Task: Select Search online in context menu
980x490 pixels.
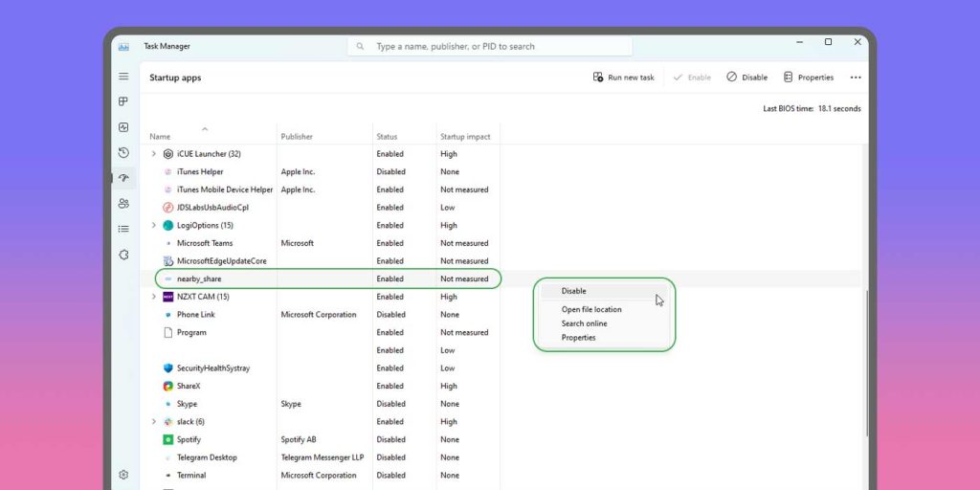Action: (x=584, y=323)
